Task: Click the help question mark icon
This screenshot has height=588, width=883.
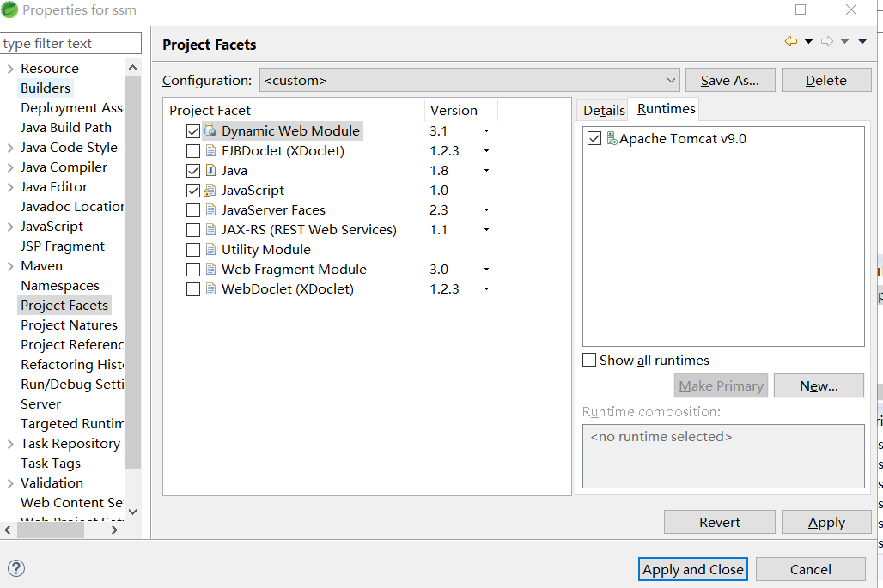Action: tap(16, 568)
